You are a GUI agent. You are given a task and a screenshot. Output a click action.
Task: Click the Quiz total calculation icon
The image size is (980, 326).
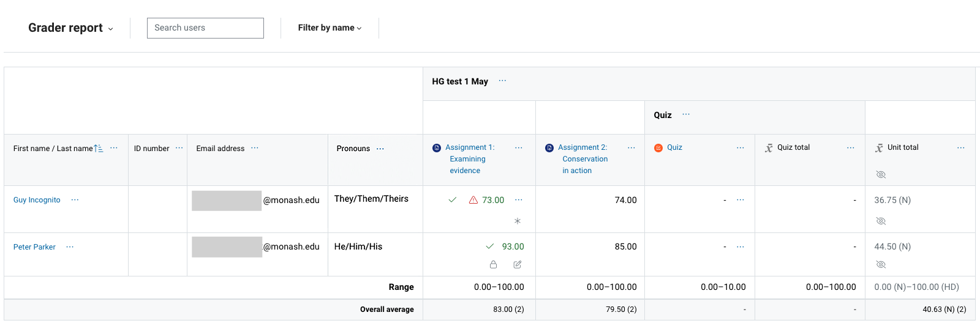769,148
